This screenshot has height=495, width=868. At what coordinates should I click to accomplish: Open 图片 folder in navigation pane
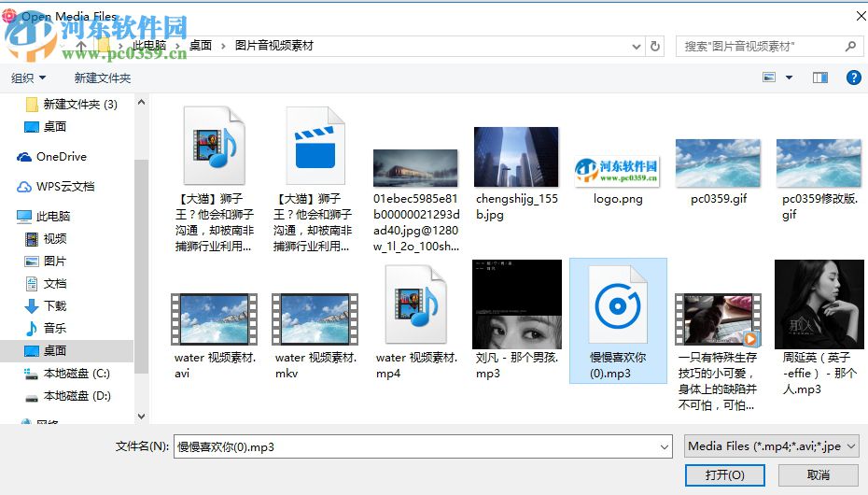coord(47,261)
